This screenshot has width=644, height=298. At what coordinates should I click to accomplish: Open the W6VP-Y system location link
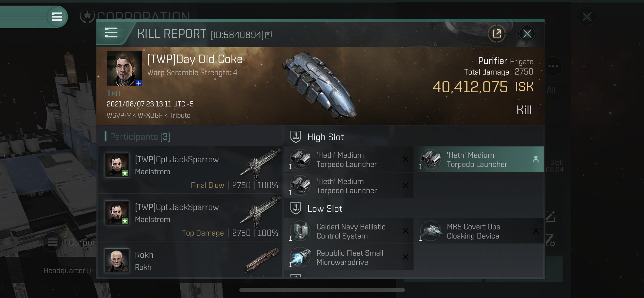pos(119,115)
